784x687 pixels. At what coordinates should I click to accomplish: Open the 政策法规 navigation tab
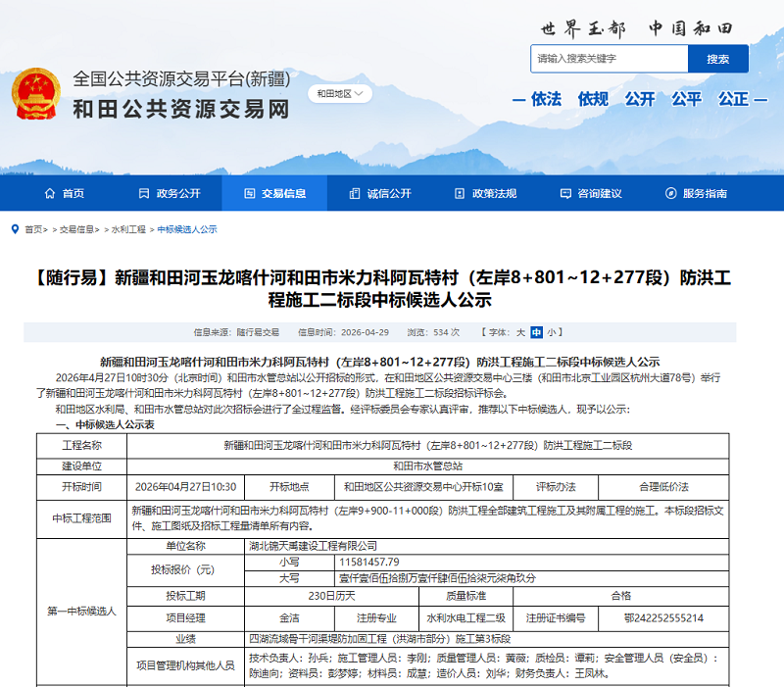(485, 193)
